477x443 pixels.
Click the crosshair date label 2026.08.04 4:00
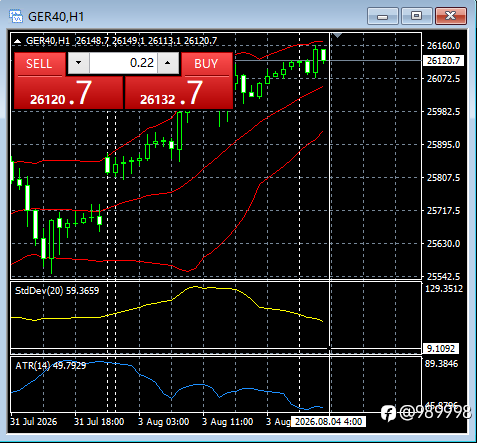pyautogui.click(x=328, y=422)
